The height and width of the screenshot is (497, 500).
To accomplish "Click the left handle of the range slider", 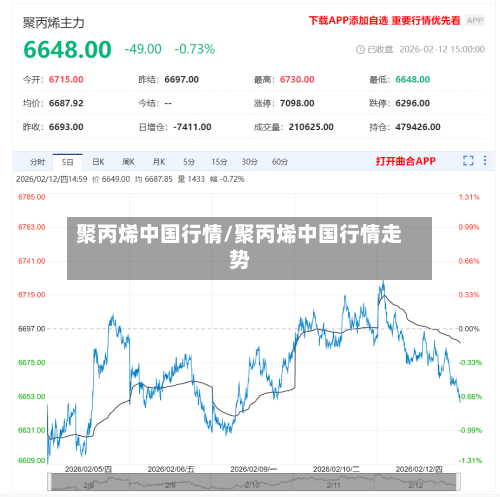I will pyautogui.click(x=49, y=482).
